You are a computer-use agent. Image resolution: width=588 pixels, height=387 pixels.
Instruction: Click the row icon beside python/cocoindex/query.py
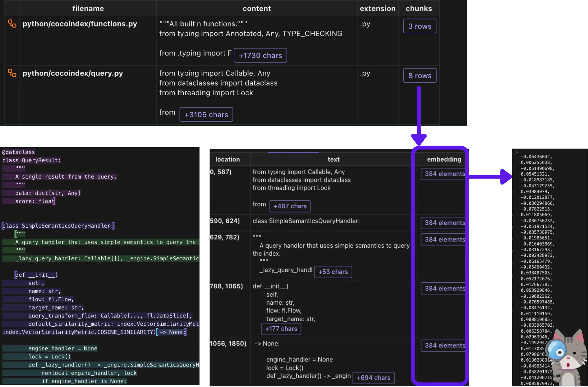click(x=12, y=73)
